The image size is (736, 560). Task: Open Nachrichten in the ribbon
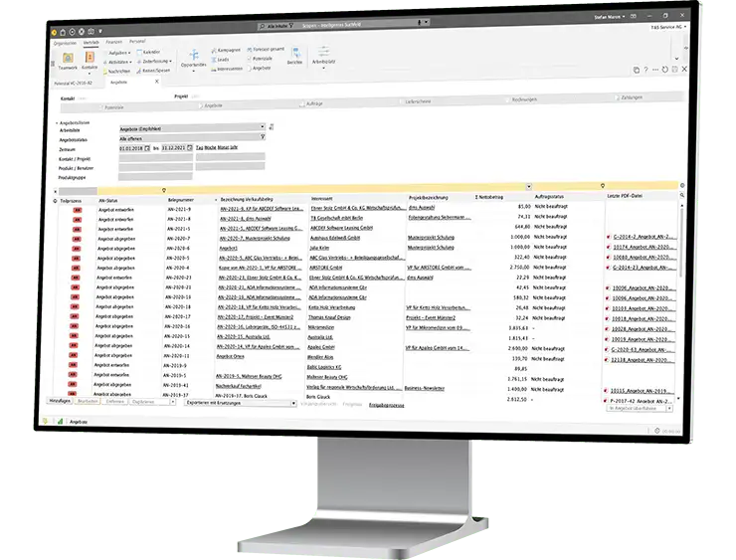[x=119, y=72]
